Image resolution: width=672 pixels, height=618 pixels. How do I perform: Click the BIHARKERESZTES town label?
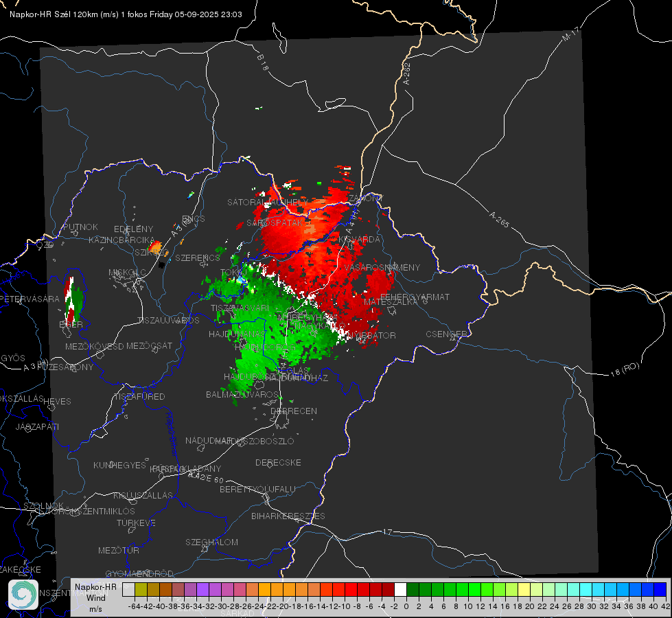point(288,516)
